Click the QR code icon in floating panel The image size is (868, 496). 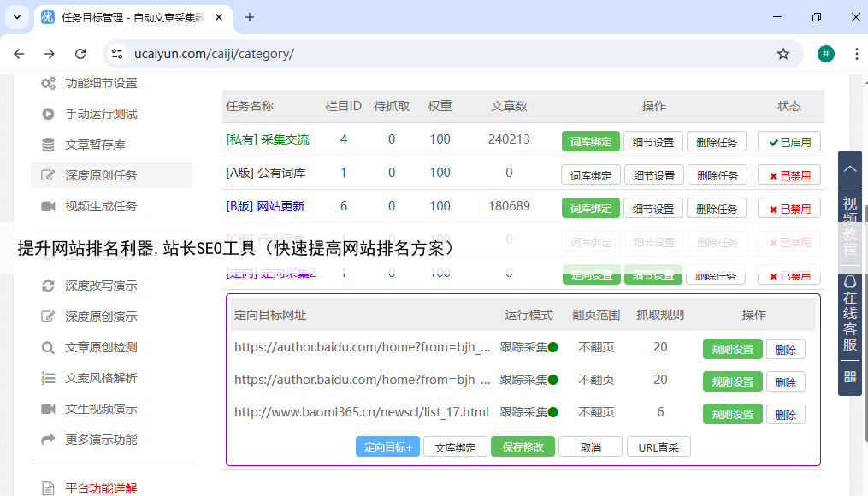pyautogui.click(x=849, y=376)
